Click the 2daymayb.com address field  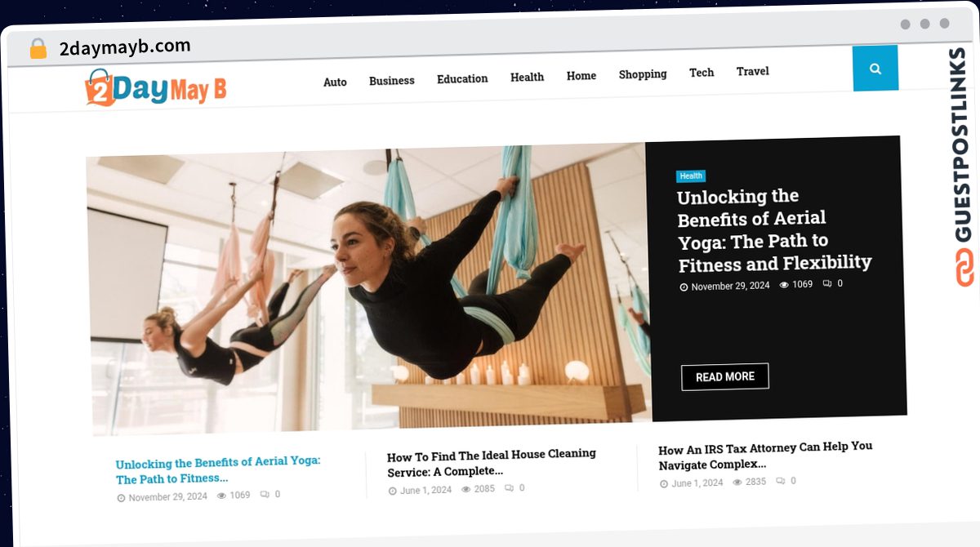click(125, 47)
